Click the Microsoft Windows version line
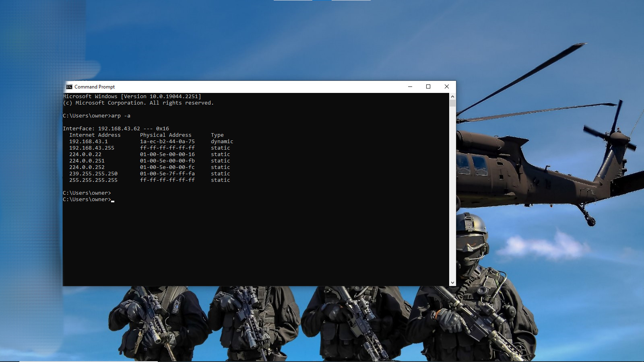Image resolution: width=644 pixels, height=362 pixels. tap(132, 96)
